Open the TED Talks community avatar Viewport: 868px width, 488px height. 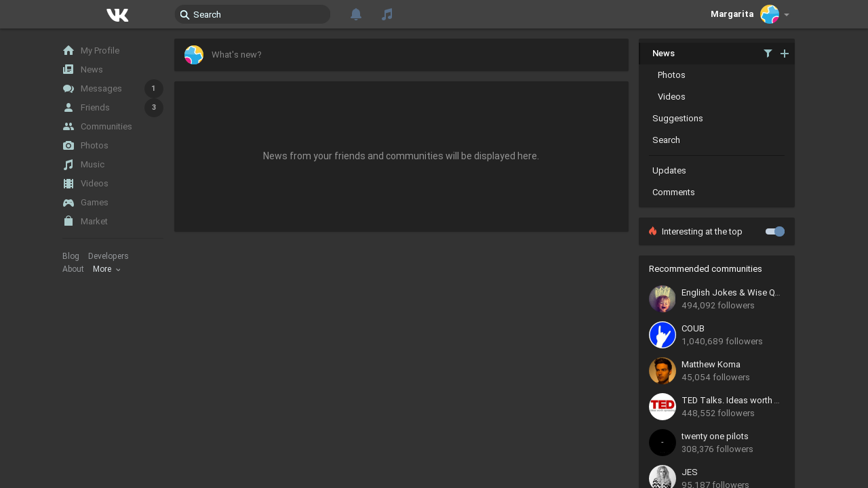coord(663,407)
